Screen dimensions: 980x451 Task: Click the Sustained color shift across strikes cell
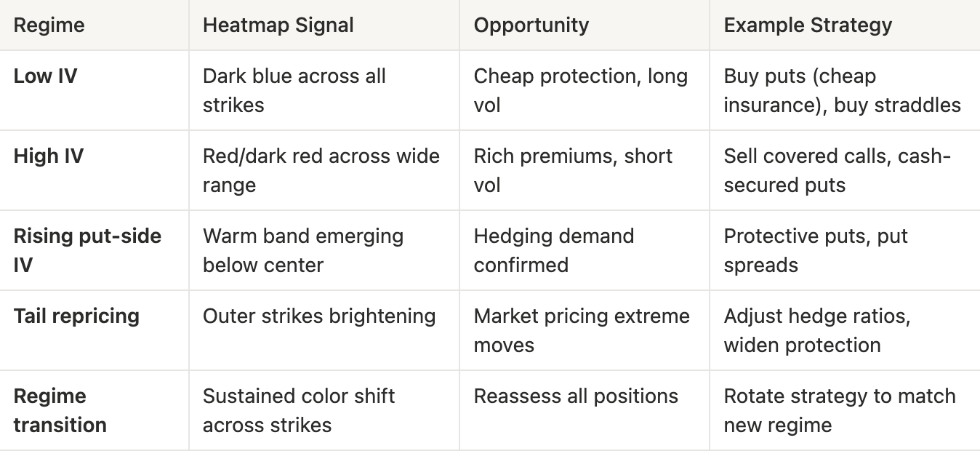point(298,410)
